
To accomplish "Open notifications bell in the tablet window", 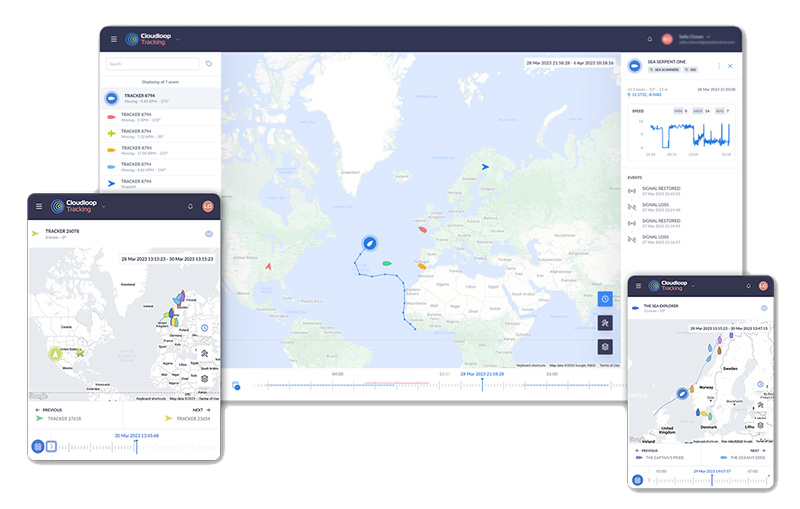I will pos(190,206).
